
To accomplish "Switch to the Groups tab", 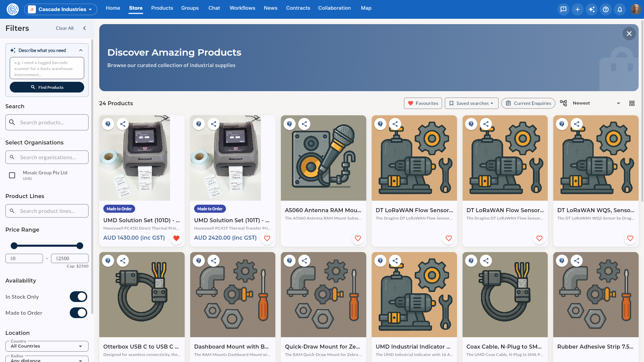I will [x=190, y=8].
